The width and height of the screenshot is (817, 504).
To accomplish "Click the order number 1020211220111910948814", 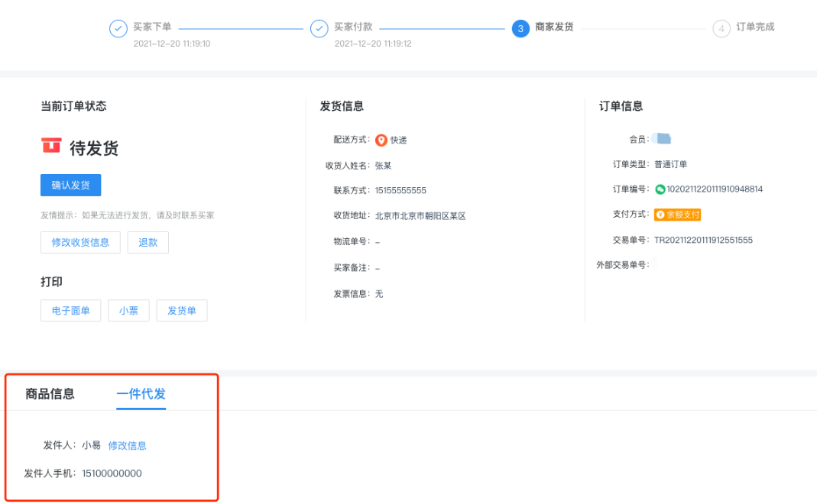I will pyautogui.click(x=715, y=189).
